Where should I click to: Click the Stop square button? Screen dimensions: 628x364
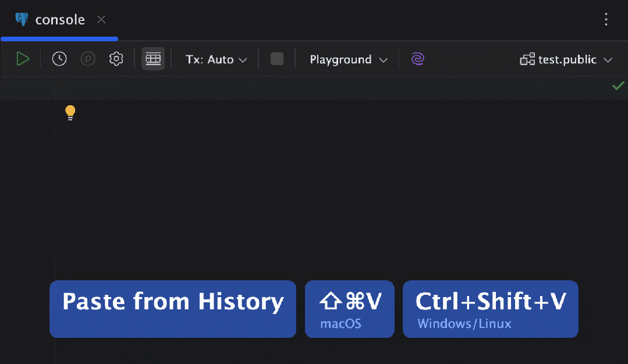[277, 59]
